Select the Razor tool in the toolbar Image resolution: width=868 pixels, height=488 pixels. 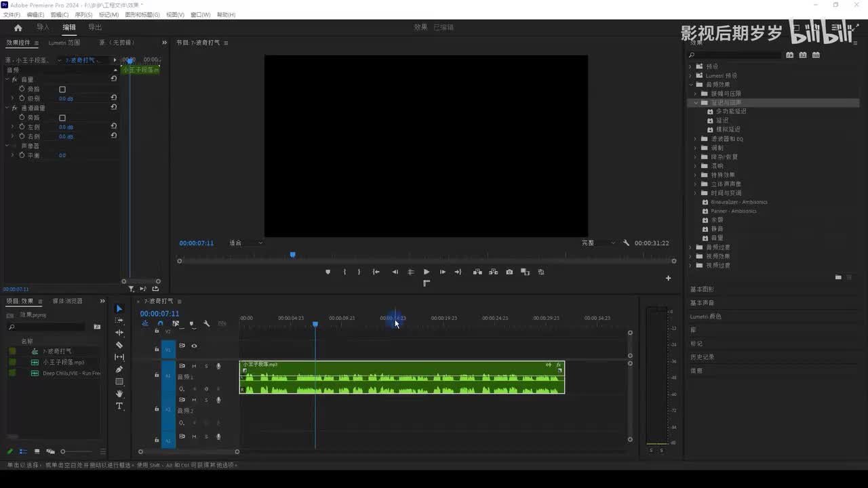(119, 345)
